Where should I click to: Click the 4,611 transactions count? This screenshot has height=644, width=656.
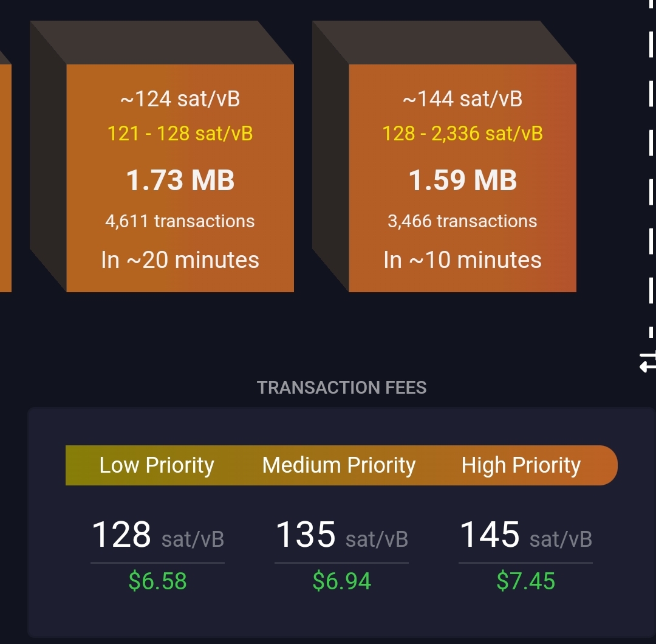pyautogui.click(x=180, y=221)
